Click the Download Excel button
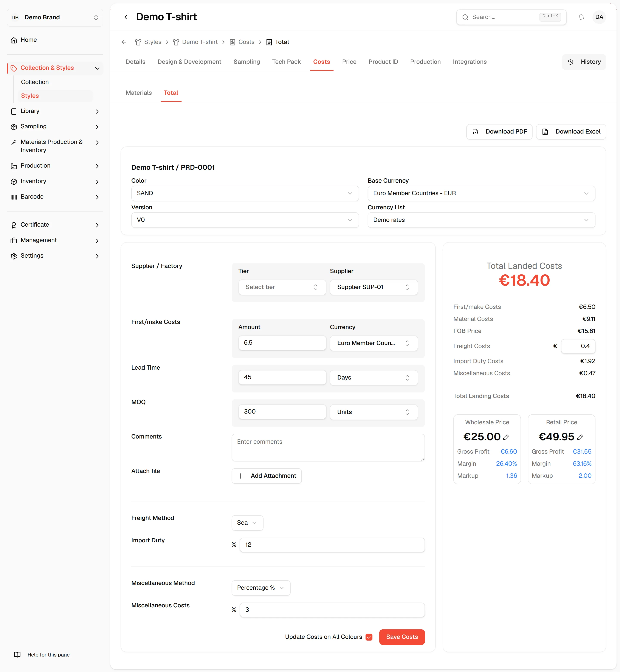Viewport: 620px width, 672px height. (x=571, y=132)
